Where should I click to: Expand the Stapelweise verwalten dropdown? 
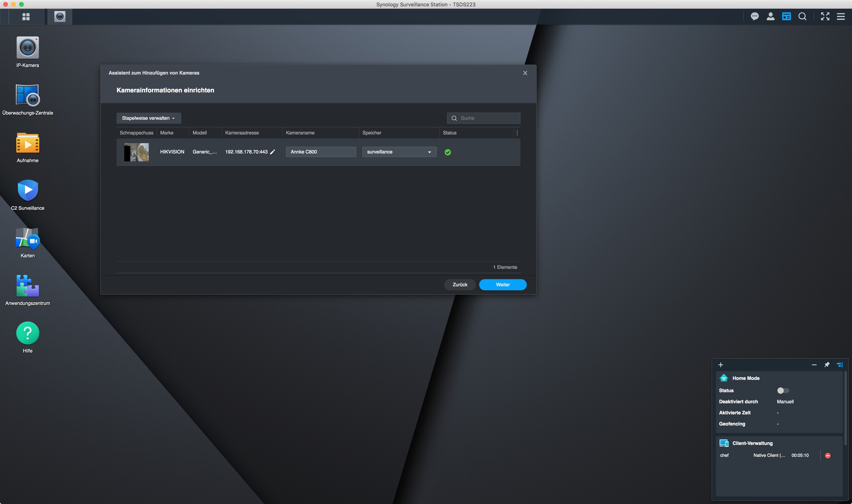pyautogui.click(x=149, y=118)
